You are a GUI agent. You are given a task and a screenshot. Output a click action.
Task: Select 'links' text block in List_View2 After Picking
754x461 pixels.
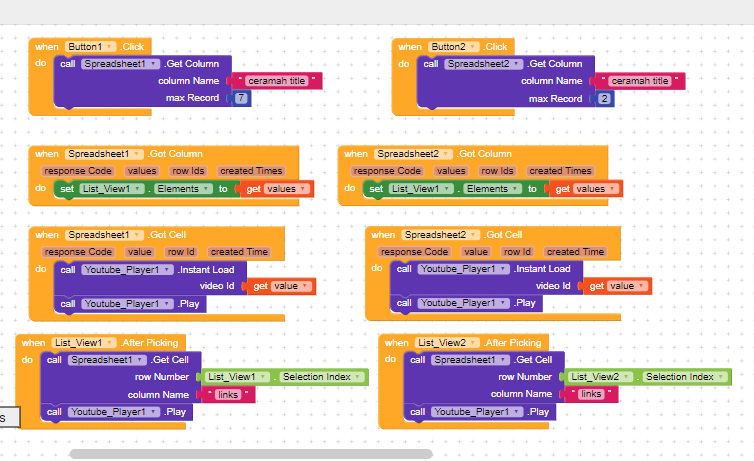point(591,394)
